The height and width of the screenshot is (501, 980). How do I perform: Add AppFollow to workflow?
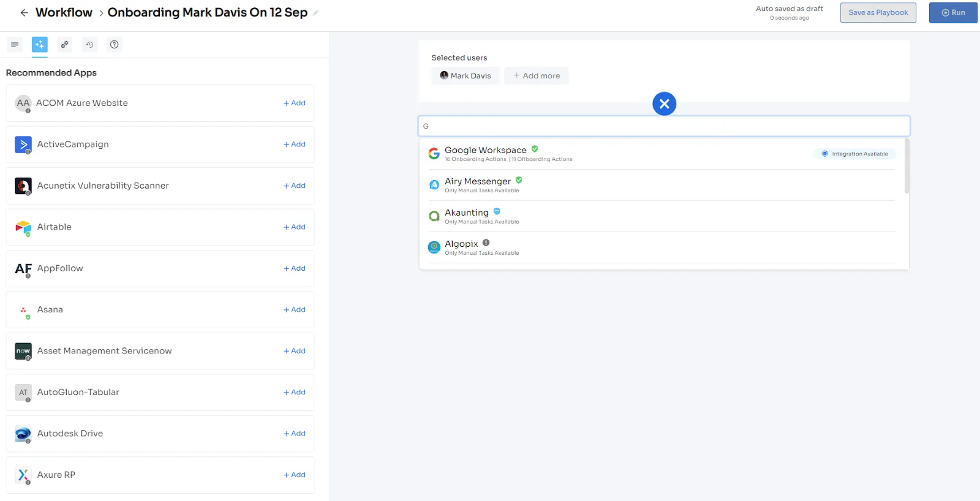[x=295, y=268]
